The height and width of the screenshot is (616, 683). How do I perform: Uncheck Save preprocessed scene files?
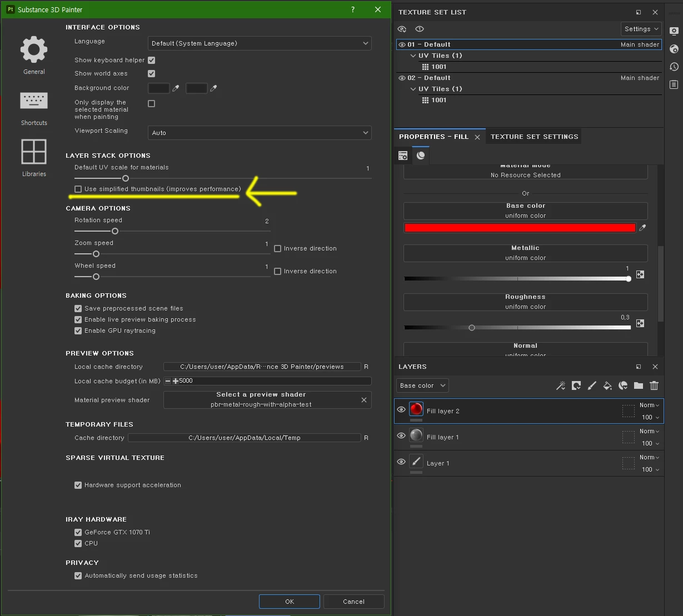pyautogui.click(x=78, y=308)
